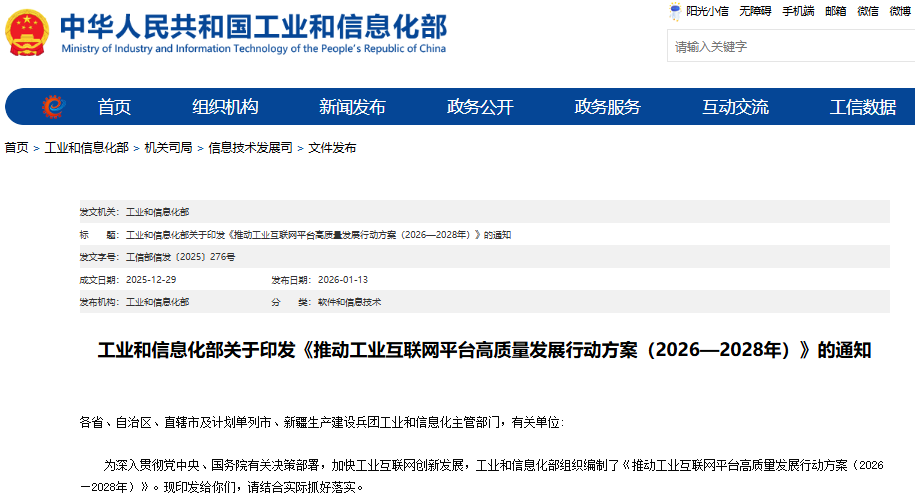Click the gear icon in navigation bar
Screen dimensions: 915x497
click(53, 106)
